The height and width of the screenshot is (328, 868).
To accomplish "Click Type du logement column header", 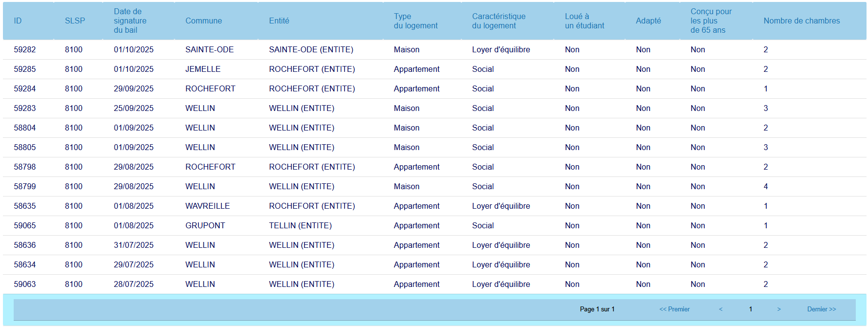I will (x=415, y=21).
